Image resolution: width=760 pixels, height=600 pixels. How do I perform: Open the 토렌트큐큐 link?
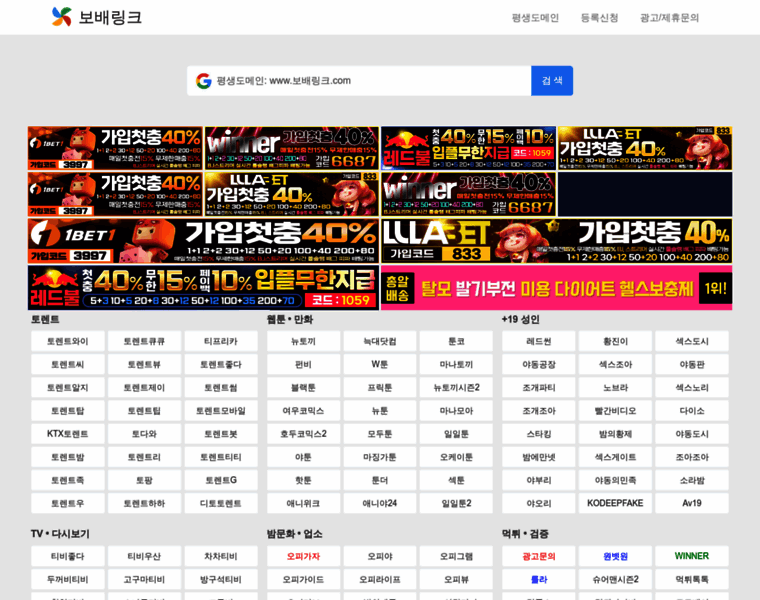click(x=144, y=341)
